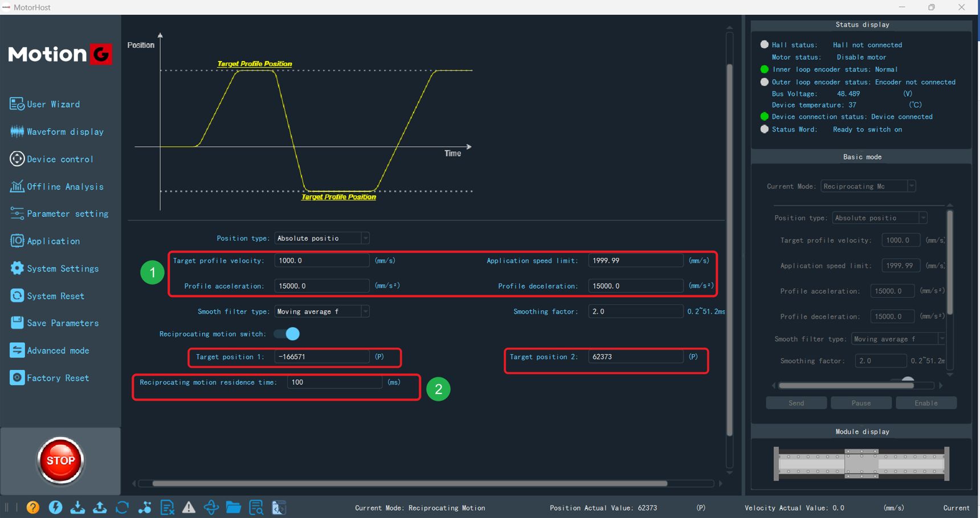Click the MotionG logo

tap(60, 54)
